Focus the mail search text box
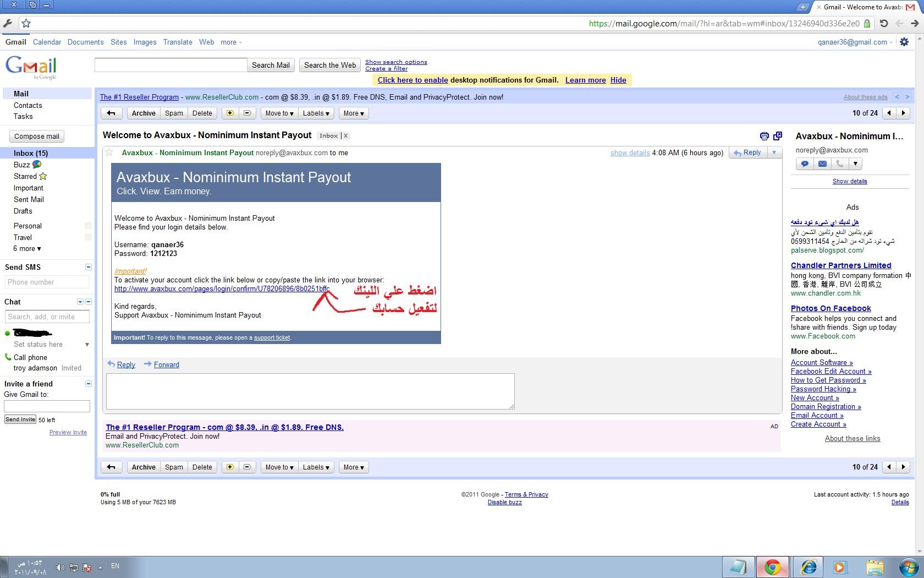 coord(170,65)
